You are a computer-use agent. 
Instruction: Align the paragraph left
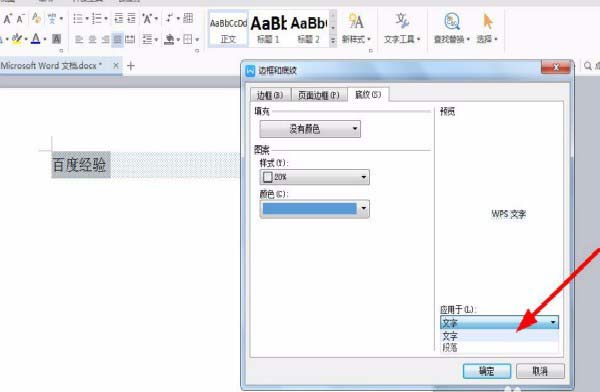coord(79,39)
